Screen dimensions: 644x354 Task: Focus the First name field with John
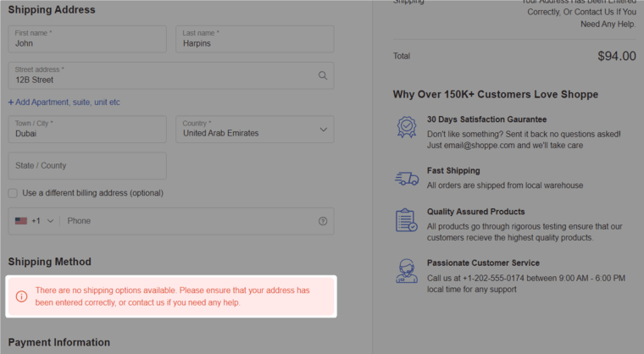pyautogui.click(x=87, y=39)
